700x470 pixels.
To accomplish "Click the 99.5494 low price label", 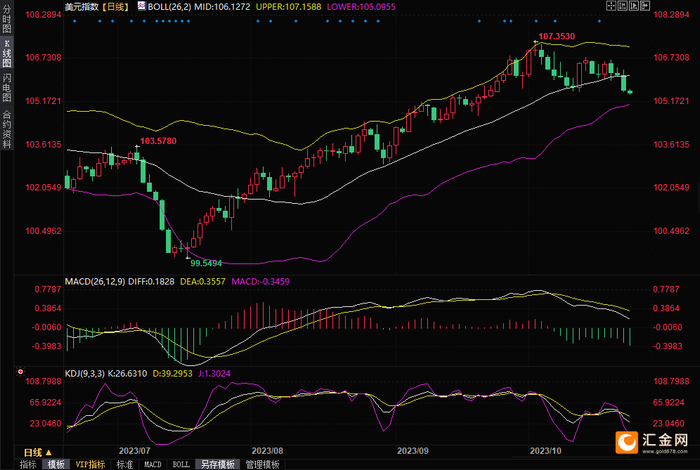I will click(x=206, y=263).
